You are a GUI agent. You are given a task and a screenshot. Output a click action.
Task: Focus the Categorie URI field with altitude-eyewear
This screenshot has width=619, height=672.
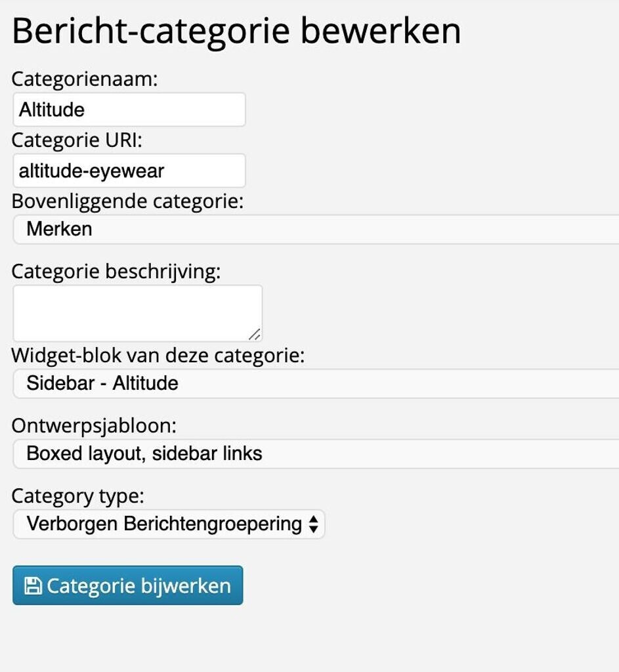[129, 171]
